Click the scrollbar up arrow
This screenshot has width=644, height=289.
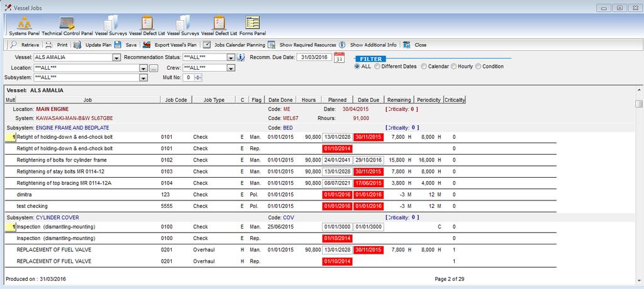(x=639, y=89)
